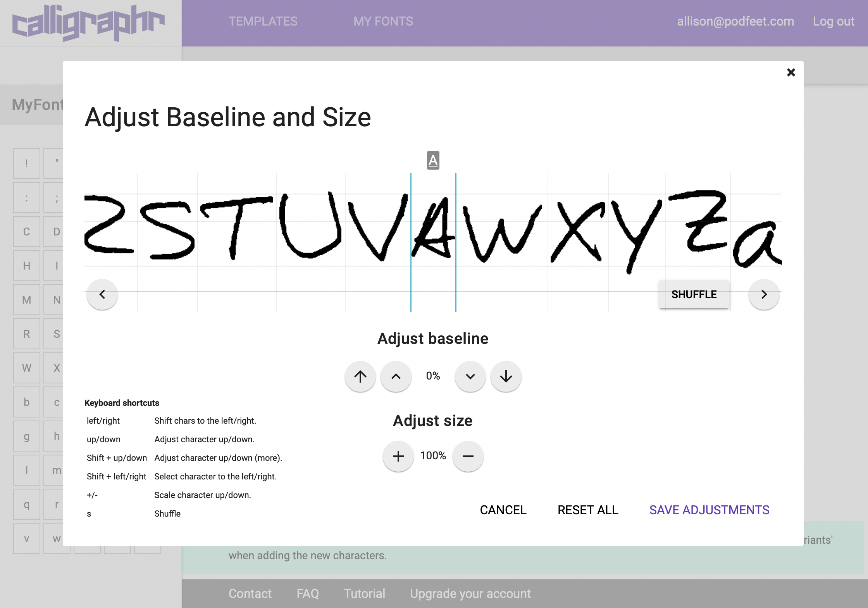This screenshot has height=608, width=868.
Task: Click the small downward baseline fine-tune arrow
Action: (x=470, y=376)
